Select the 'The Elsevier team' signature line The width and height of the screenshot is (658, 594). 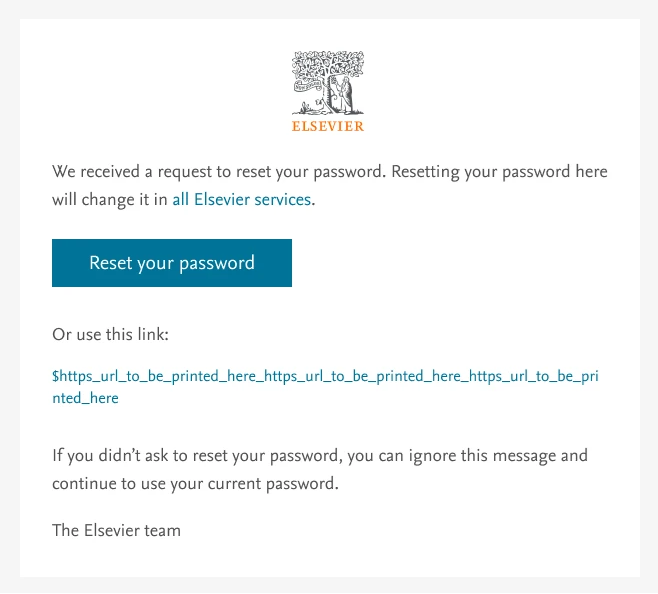[116, 530]
